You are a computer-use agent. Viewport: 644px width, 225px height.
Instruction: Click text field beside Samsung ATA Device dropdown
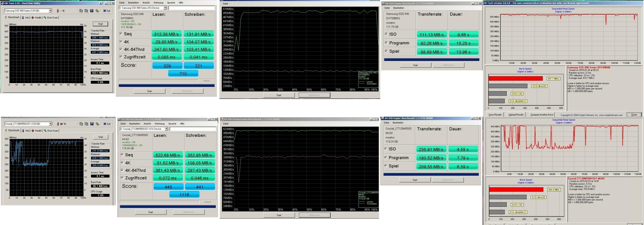(192, 8)
